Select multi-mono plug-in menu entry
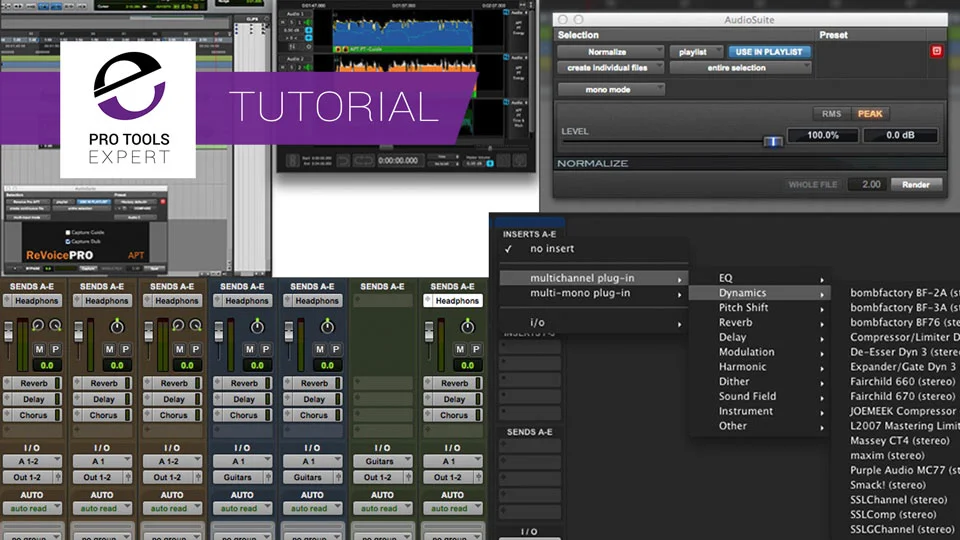Image resolution: width=960 pixels, height=540 pixels. coord(594,293)
